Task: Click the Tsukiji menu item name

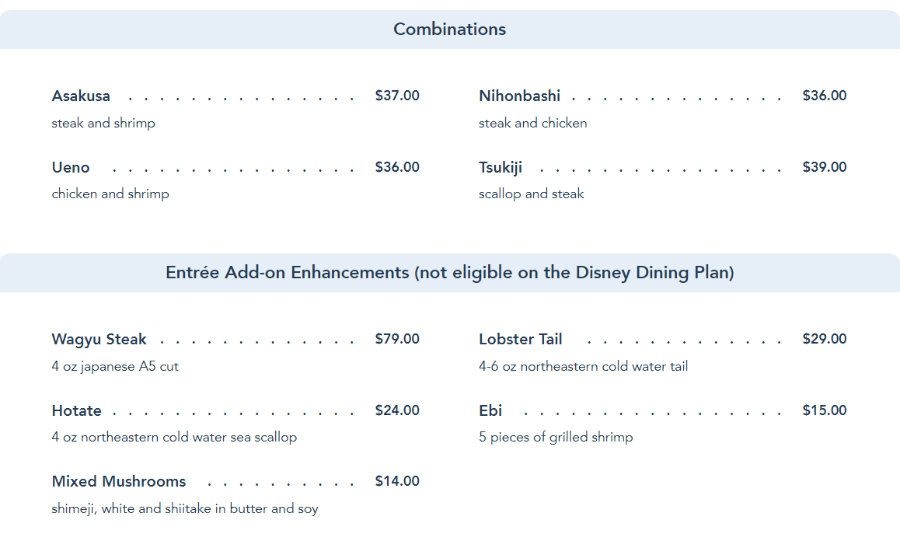Action: tap(500, 167)
